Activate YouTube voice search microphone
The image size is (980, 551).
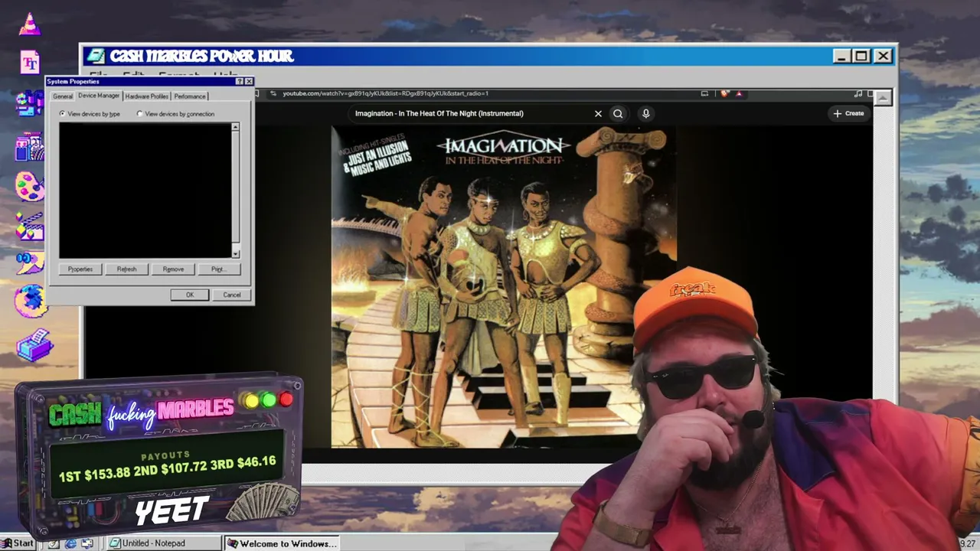645,113
